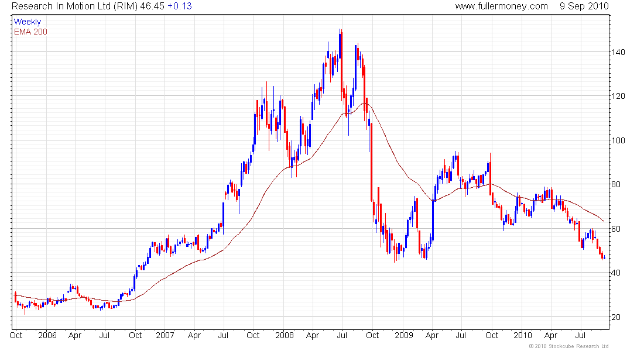Click the 20 price axis label
Viewport: 644px width, 351px height.
616,317
